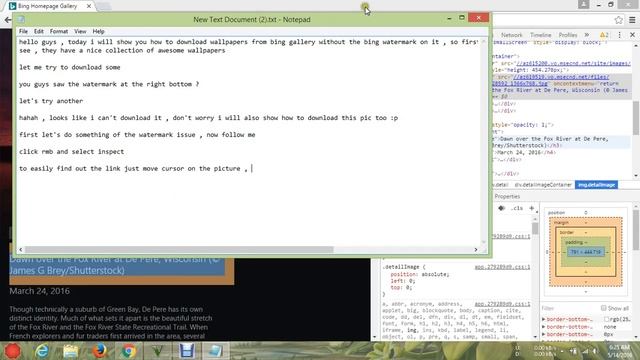Open File Explorer from taskbar
This screenshot has width=640, height=360.
tap(71, 351)
